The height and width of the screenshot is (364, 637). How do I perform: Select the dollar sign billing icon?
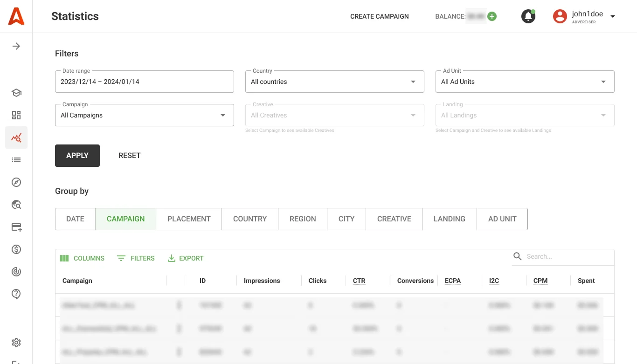point(16,249)
